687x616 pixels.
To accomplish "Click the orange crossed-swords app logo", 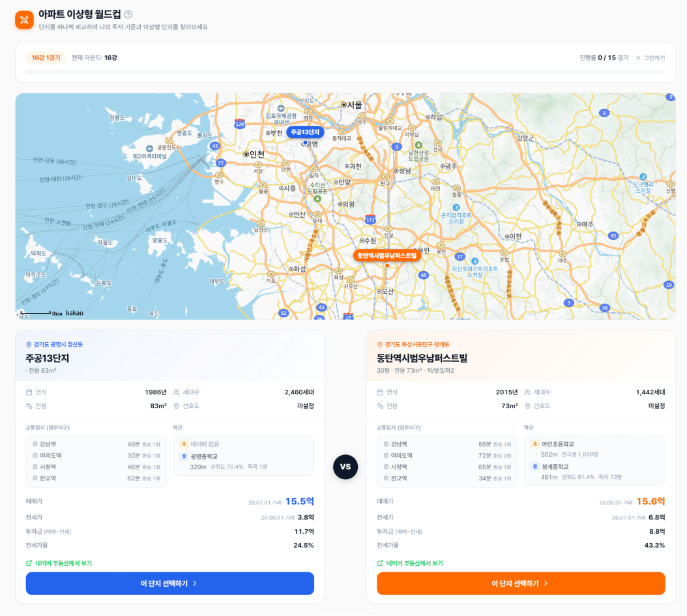I will [x=24, y=20].
